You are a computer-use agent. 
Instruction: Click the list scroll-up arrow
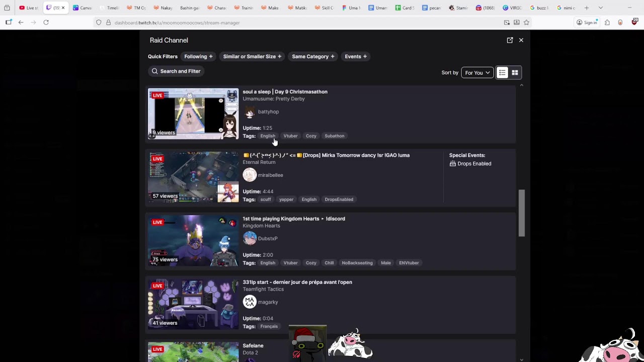[522, 85]
